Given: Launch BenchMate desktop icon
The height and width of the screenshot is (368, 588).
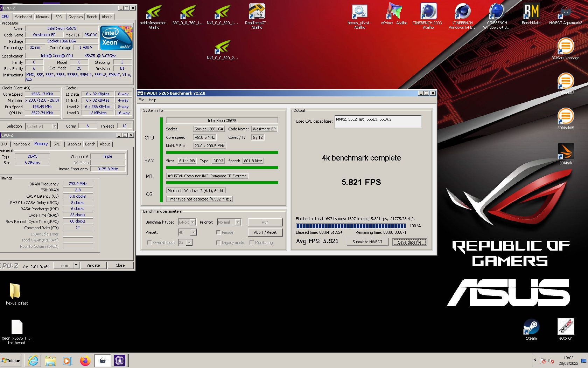Looking at the screenshot, I should point(531,15).
